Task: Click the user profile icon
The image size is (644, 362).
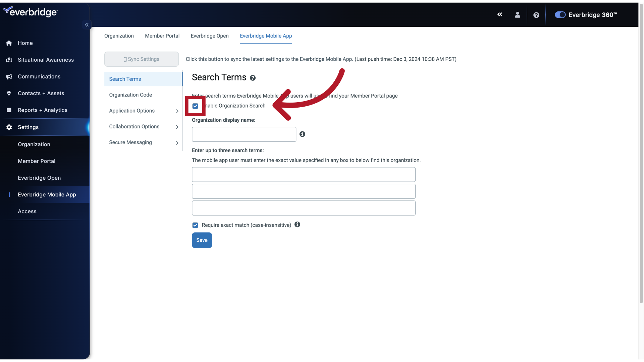Action: (518, 15)
